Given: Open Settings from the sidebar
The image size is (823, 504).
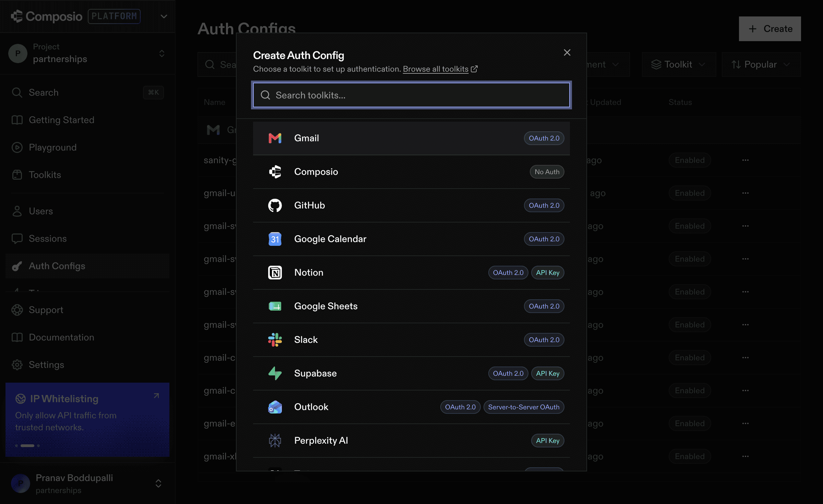Looking at the screenshot, I should pos(87,365).
